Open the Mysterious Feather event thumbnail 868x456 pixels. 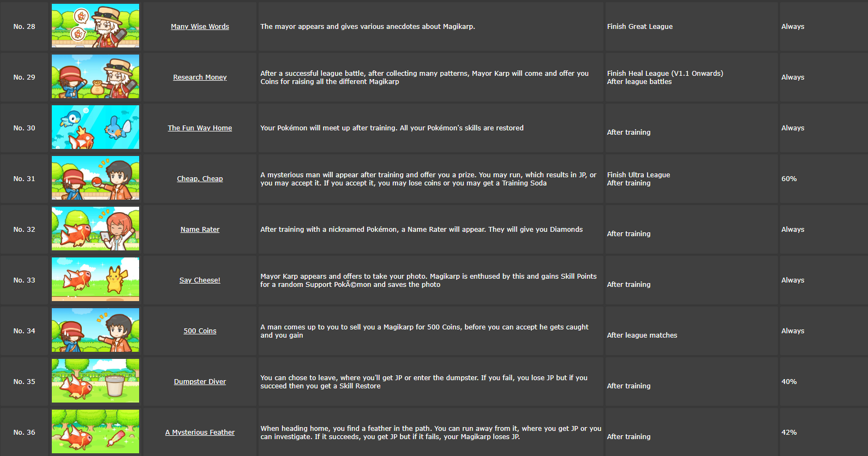[95, 431]
